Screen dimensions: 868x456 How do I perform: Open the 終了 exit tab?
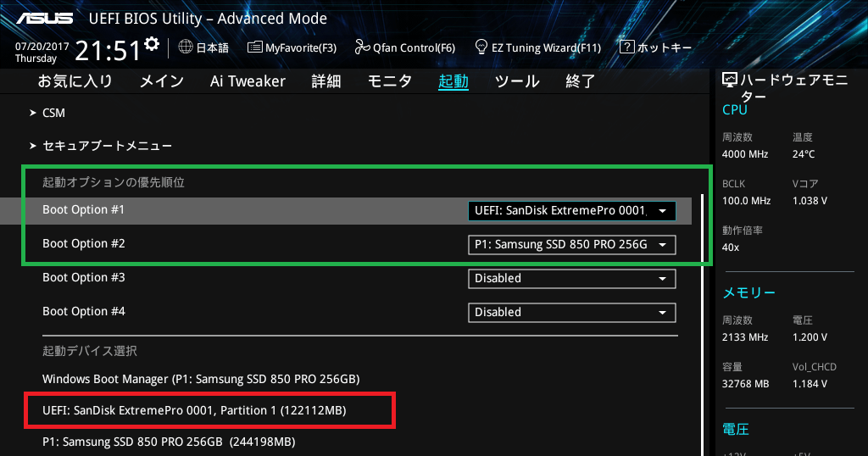click(x=581, y=81)
